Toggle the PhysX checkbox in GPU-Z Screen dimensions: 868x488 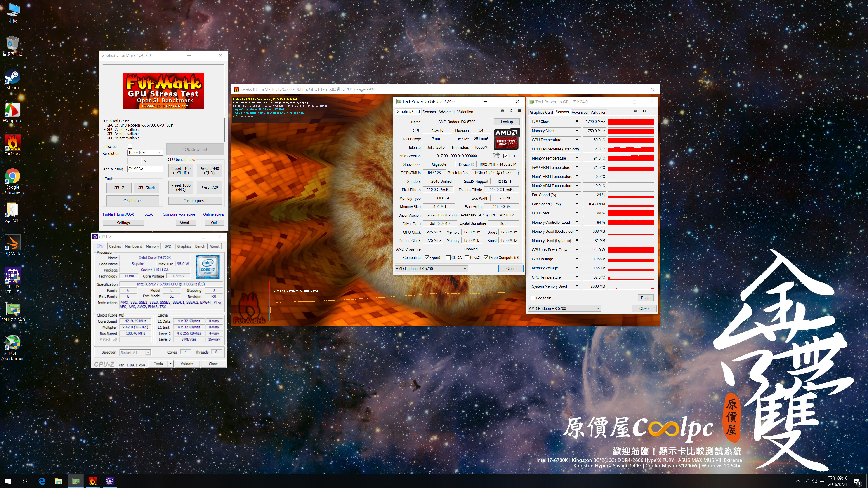click(467, 258)
